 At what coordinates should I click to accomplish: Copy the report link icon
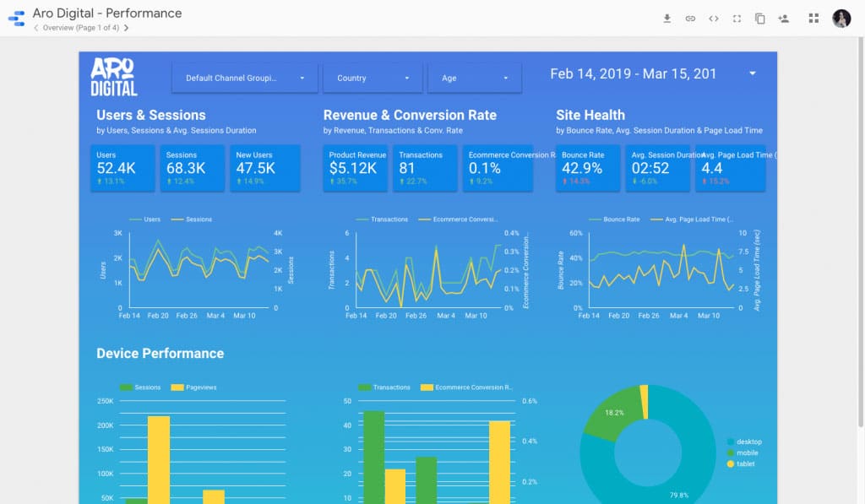690,19
